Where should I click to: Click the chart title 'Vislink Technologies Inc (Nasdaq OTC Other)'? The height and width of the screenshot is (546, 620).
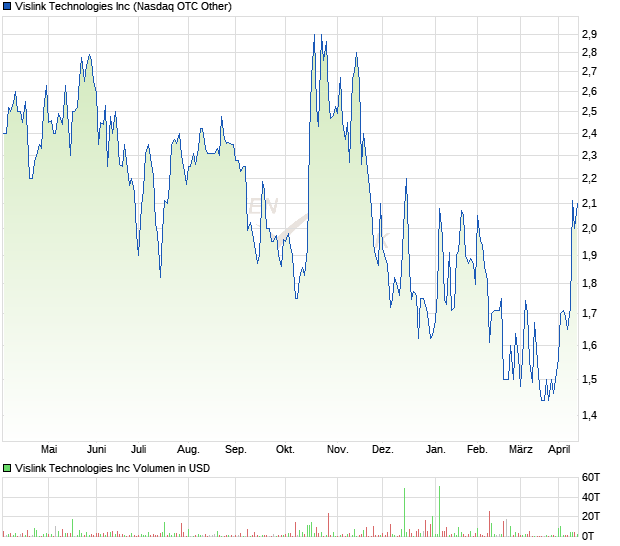pyautogui.click(x=123, y=6)
